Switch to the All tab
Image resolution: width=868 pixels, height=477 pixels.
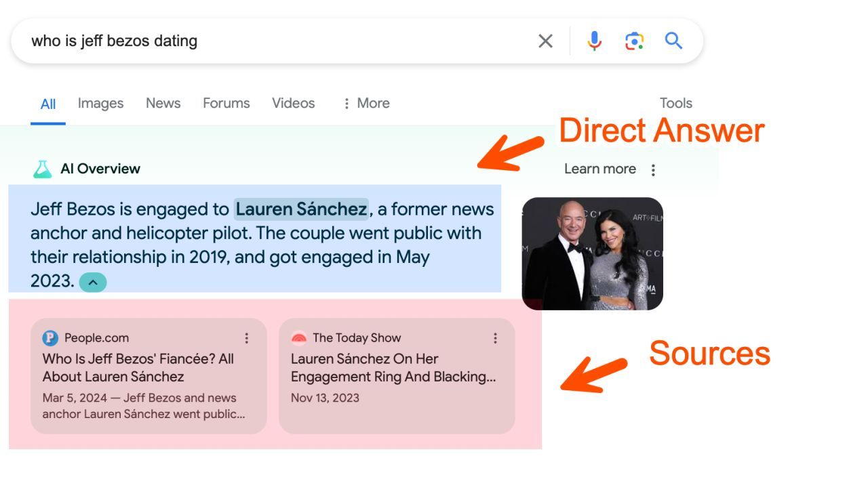48,104
